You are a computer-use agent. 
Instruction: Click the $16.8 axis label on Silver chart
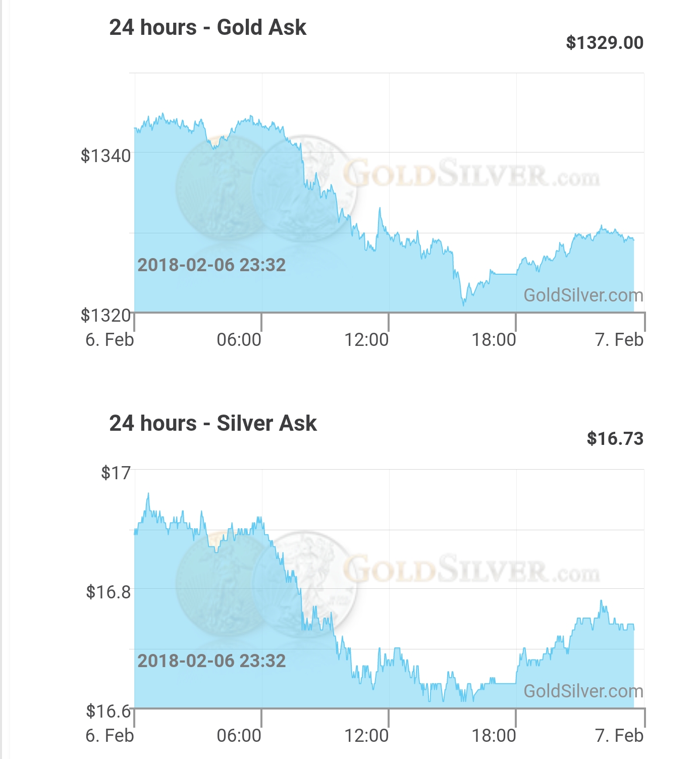tap(108, 592)
